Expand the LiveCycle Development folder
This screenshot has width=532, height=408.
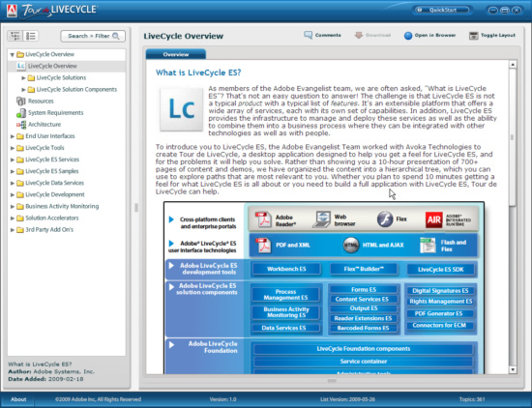[13, 194]
